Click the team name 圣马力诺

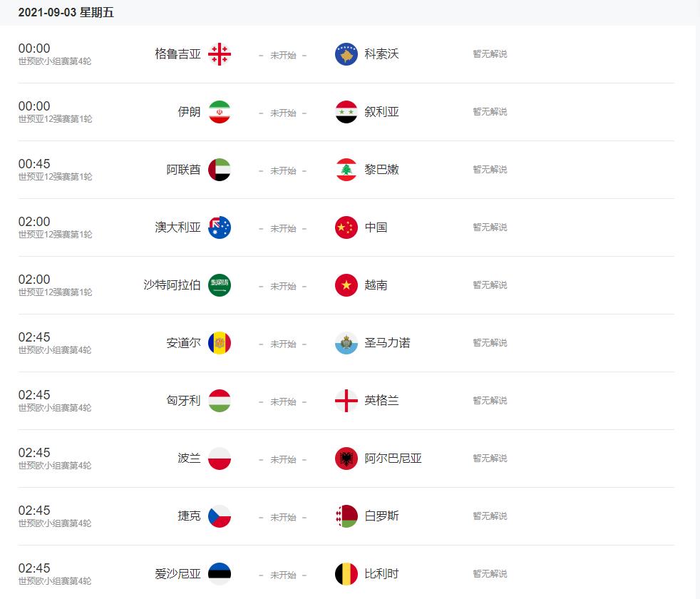tap(388, 343)
